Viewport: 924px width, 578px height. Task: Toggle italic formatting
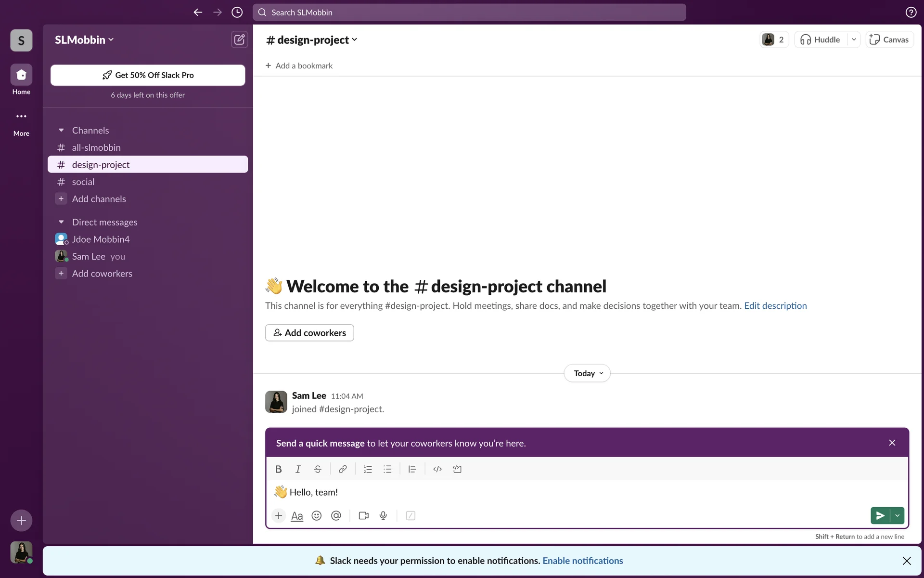click(x=298, y=469)
